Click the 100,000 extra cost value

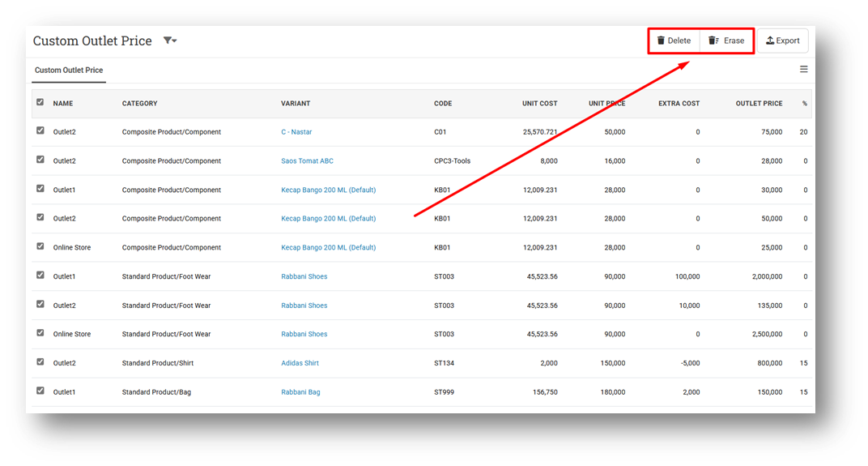point(687,276)
